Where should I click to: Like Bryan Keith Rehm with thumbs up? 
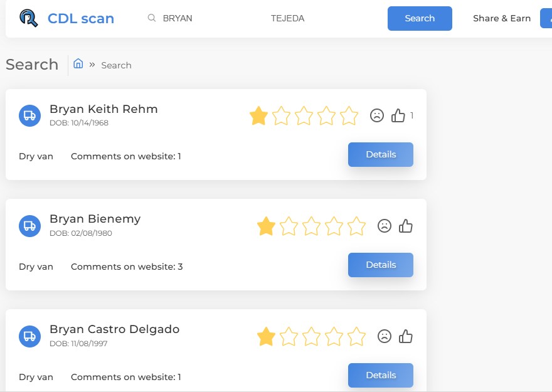pyautogui.click(x=398, y=115)
